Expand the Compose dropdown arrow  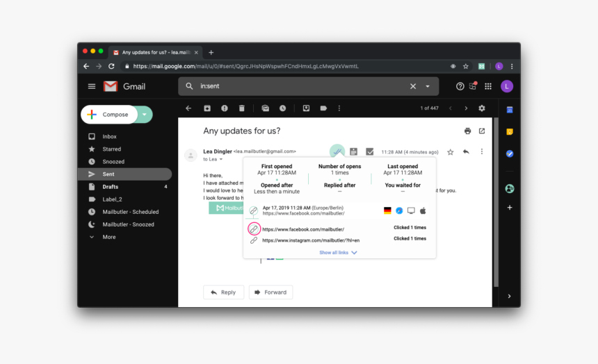pos(145,115)
